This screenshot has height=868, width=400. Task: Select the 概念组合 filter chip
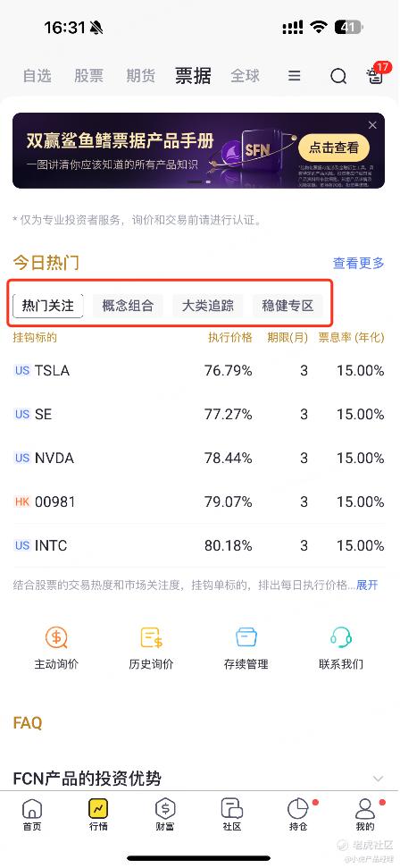128,306
